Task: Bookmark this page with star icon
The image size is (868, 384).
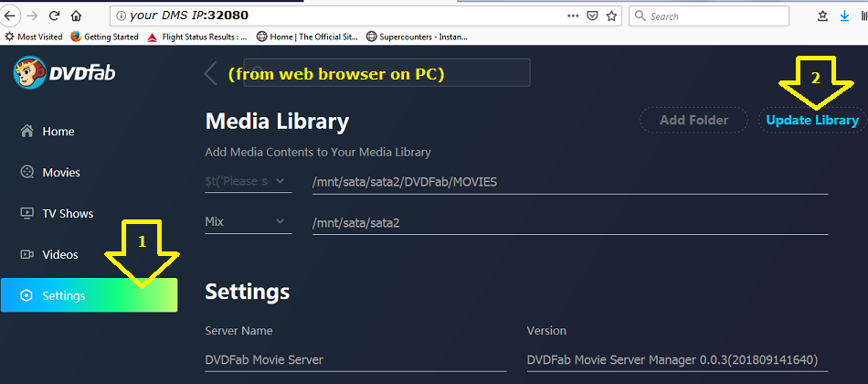Action: [x=611, y=16]
